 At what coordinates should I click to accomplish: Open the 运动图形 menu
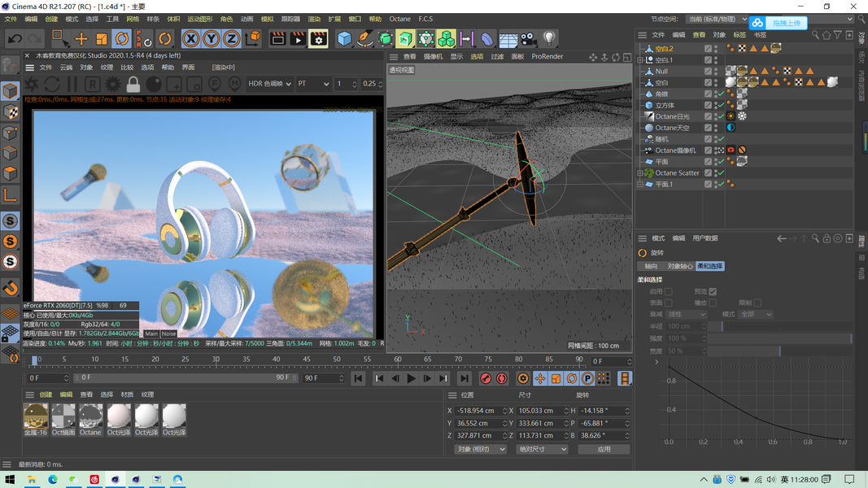pos(200,19)
